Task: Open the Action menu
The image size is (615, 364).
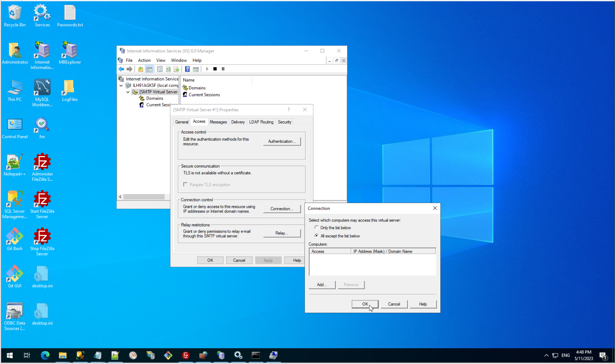Action: point(144,60)
